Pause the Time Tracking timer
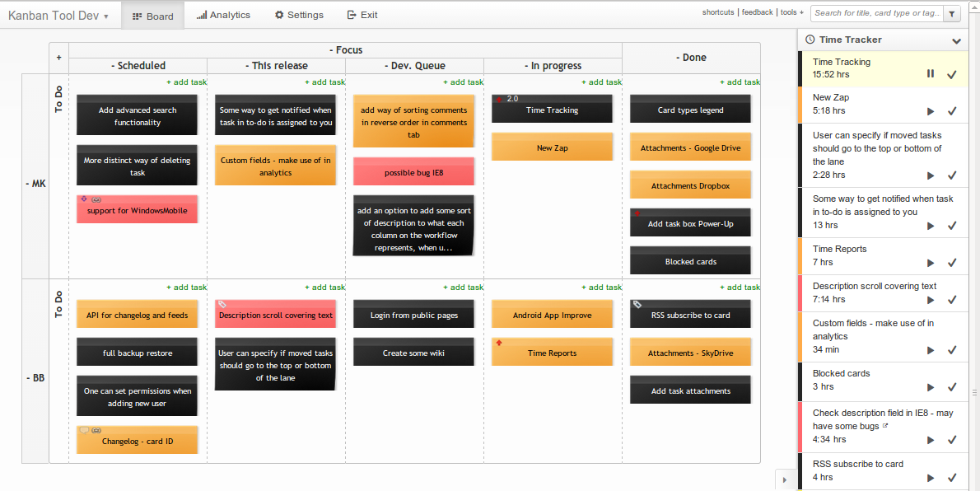Screen dimensions: 980x491 coord(931,74)
